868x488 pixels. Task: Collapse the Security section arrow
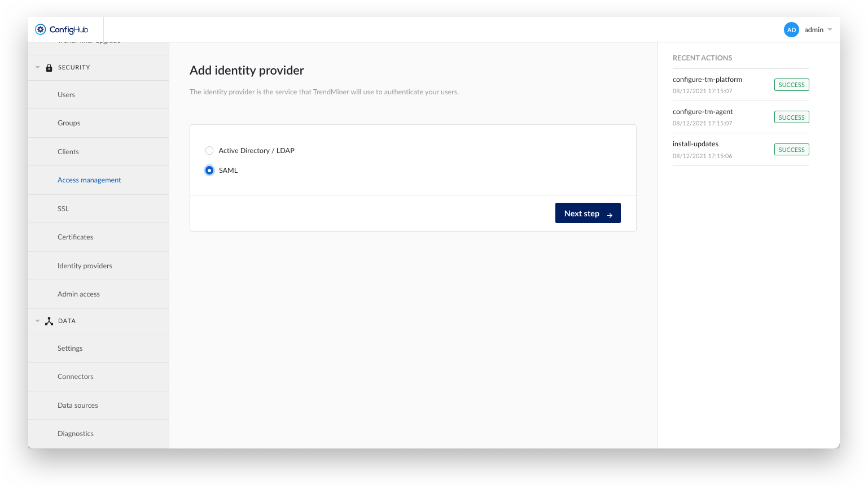tap(38, 68)
